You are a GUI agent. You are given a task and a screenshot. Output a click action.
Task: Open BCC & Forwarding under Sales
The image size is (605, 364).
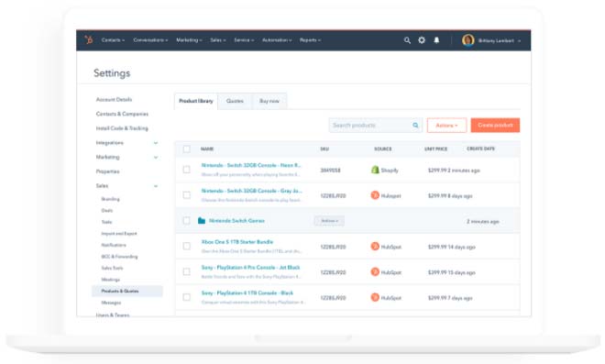coord(119,257)
